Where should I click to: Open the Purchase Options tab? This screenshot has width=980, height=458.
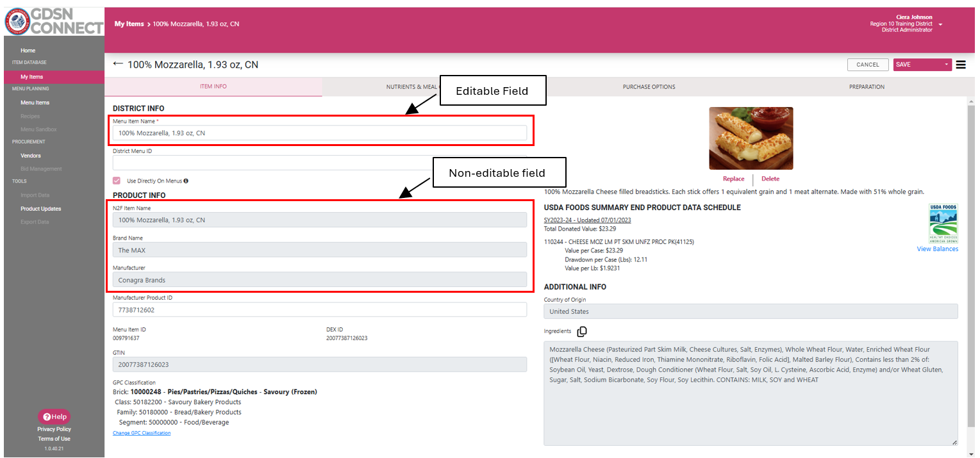tap(649, 86)
